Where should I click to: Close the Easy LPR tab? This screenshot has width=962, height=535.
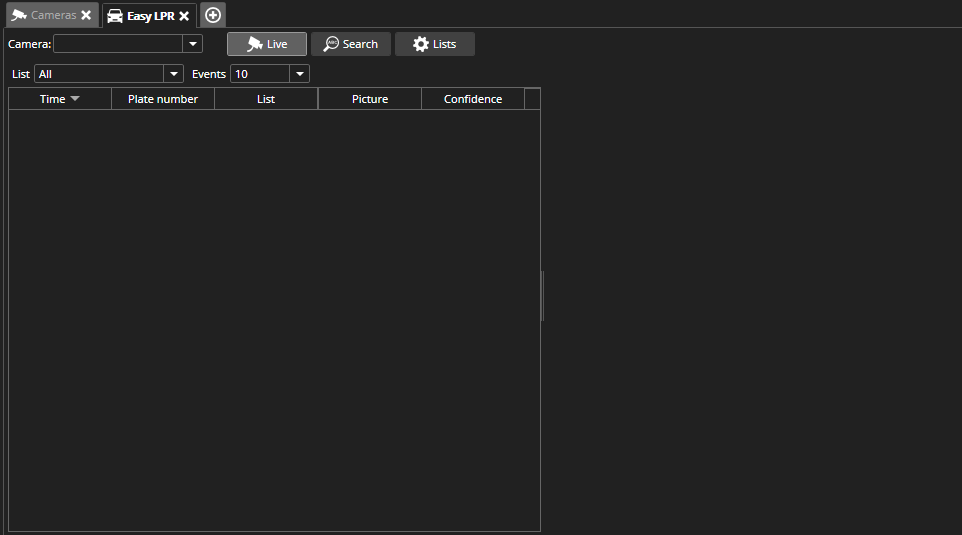coord(184,16)
